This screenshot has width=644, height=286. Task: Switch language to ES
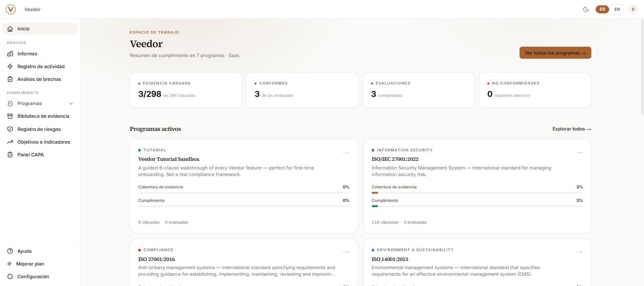click(602, 9)
